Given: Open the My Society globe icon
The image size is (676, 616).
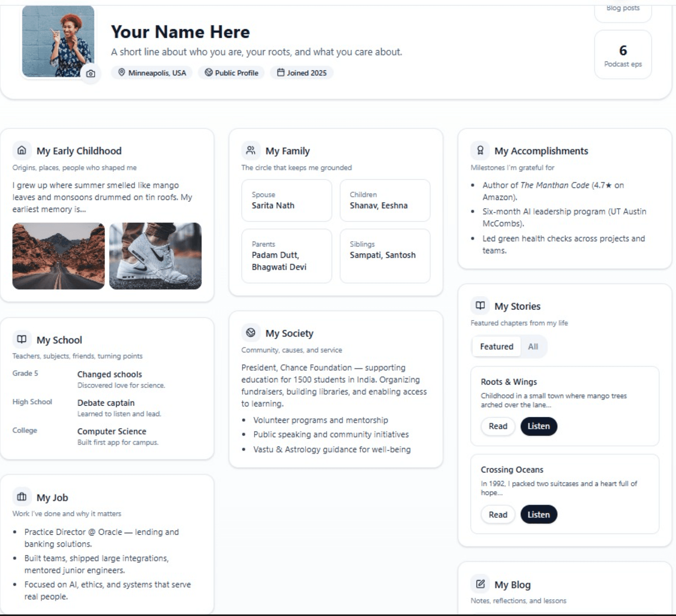Looking at the screenshot, I should (x=250, y=332).
